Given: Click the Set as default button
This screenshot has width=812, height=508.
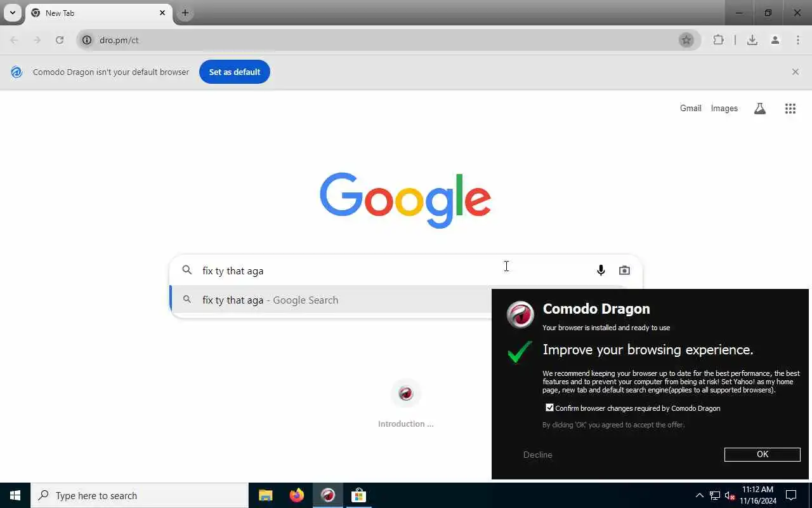Looking at the screenshot, I should 235,72.
